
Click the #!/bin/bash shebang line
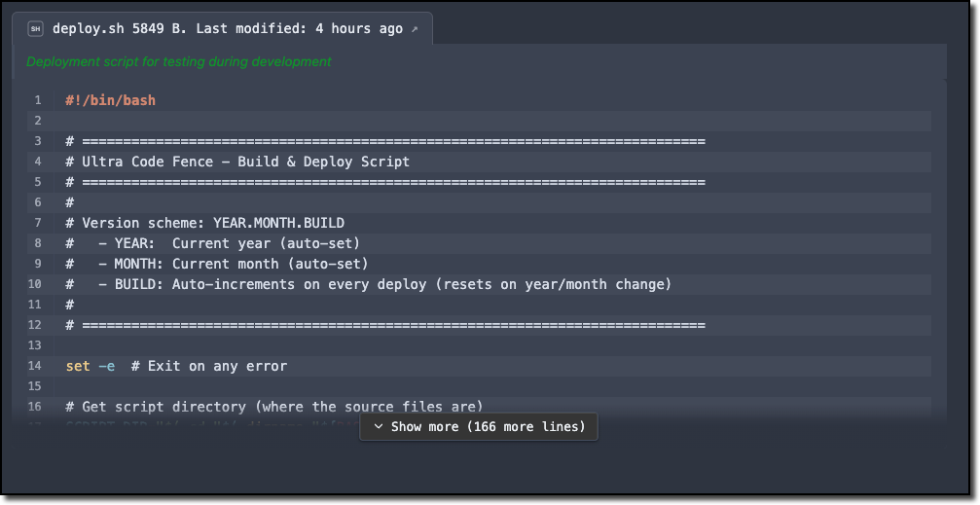coord(110,100)
